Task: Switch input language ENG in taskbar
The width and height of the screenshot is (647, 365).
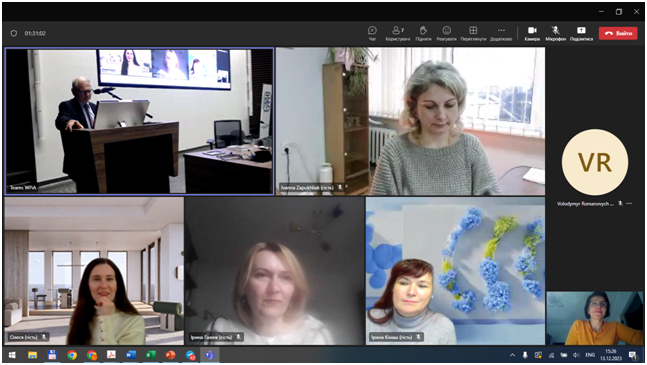Action: (x=590, y=355)
